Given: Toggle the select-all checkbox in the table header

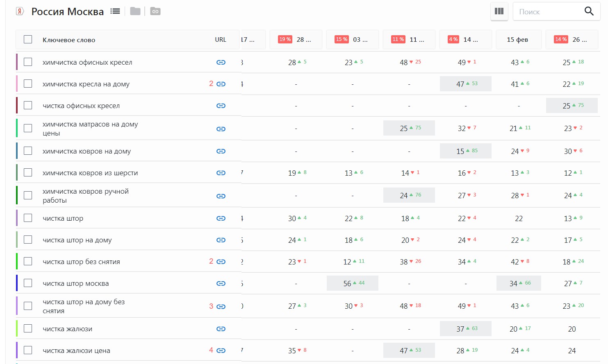Looking at the screenshot, I should [x=28, y=39].
